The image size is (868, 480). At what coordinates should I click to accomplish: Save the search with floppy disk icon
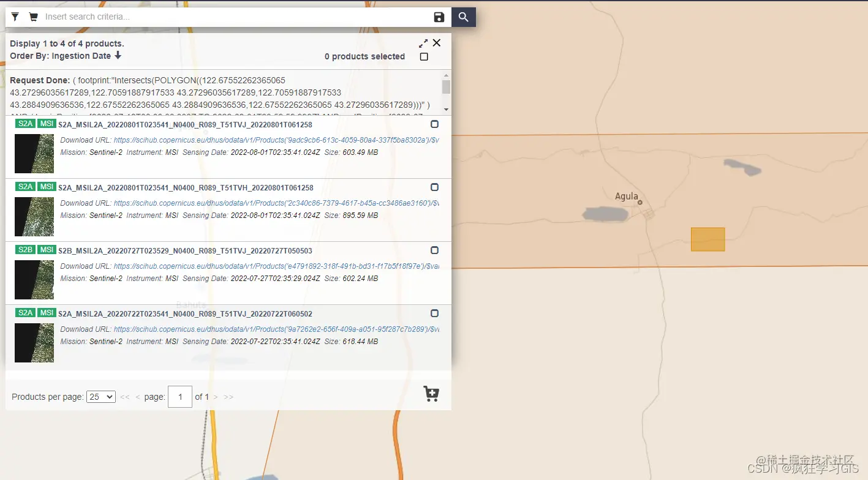[x=439, y=17]
